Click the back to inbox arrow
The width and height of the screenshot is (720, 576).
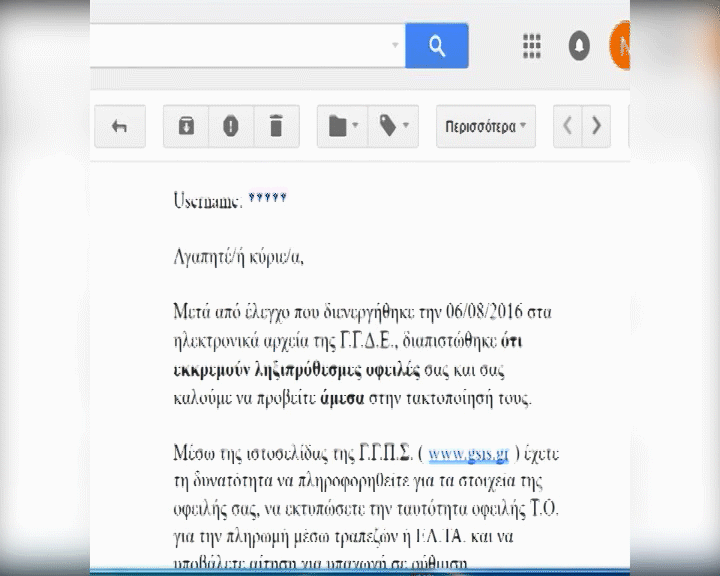point(120,126)
